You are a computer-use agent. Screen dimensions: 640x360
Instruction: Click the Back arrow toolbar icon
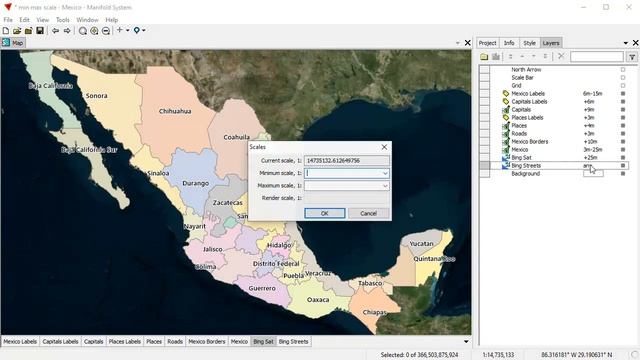(x=56, y=31)
